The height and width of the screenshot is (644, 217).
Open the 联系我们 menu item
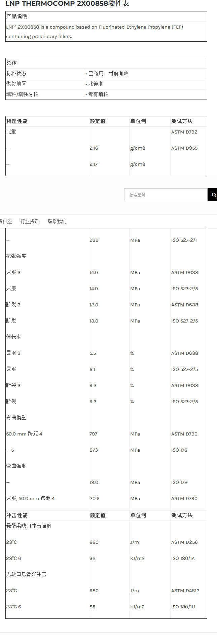57,221
